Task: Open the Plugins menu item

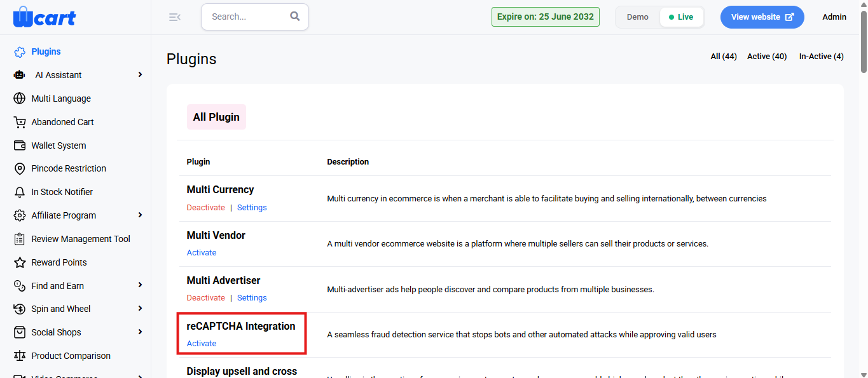Action: 46,51
